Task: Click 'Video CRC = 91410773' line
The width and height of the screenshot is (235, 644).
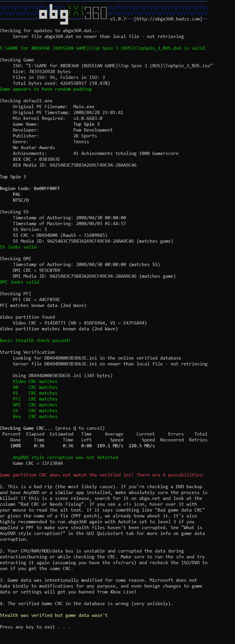Action: [80, 323]
